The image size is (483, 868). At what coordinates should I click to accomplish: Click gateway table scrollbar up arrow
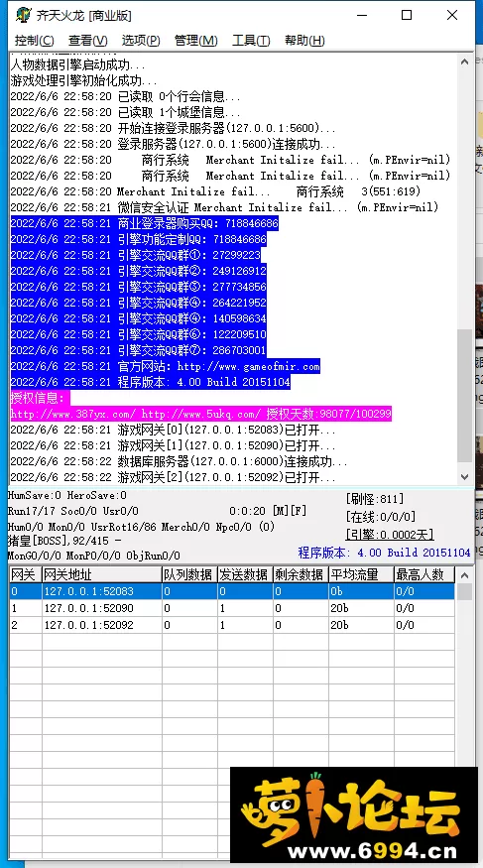(x=465, y=575)
